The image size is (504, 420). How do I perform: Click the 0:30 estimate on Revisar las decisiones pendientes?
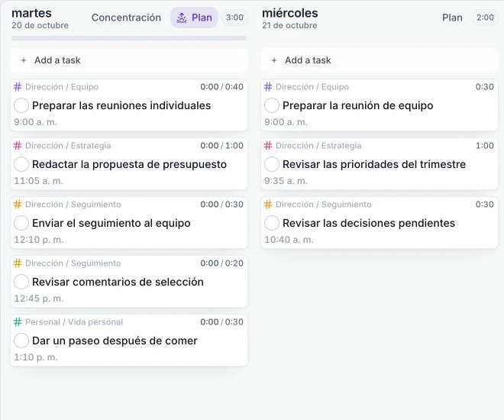[x=484, y=205]
